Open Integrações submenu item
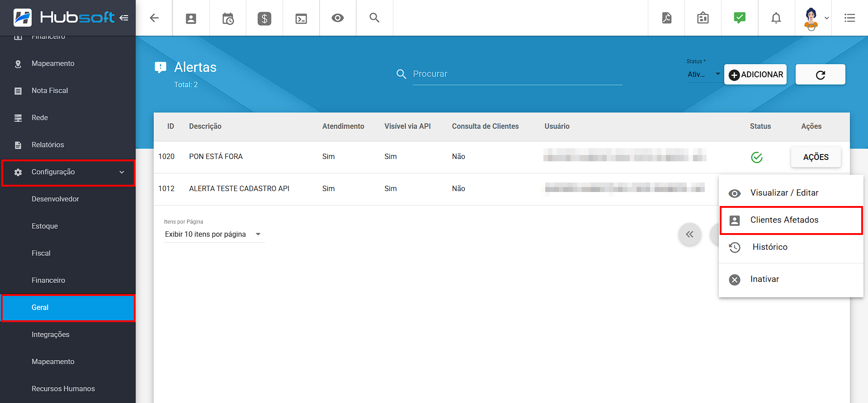This screenshot has width=868, height=403. tap(68, 334)
